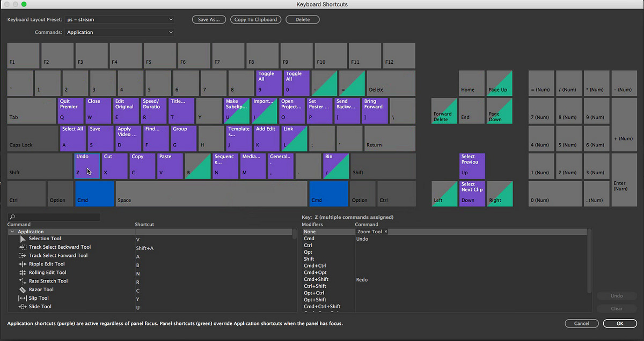Click the L key labeled Link

294,138
